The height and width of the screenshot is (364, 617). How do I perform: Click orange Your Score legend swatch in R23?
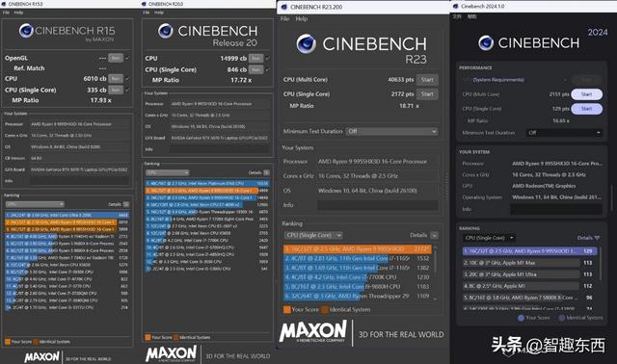pyautogui.click(x=287, y=309)
